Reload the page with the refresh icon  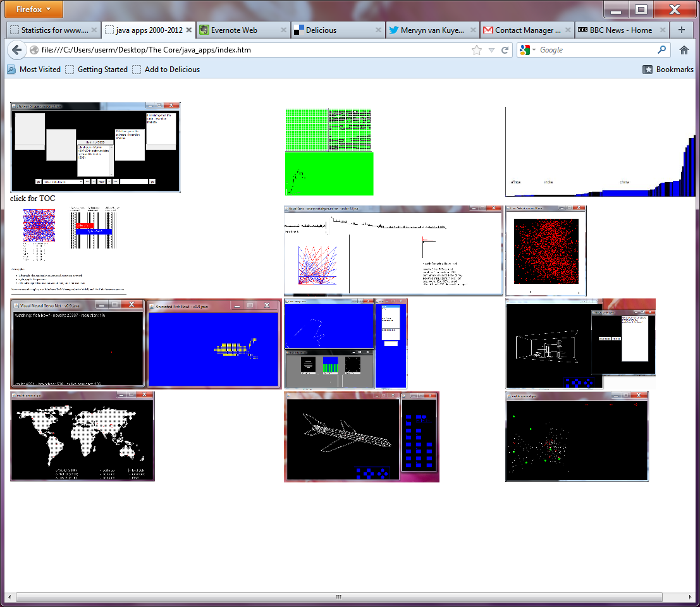(x=505, y=50)
